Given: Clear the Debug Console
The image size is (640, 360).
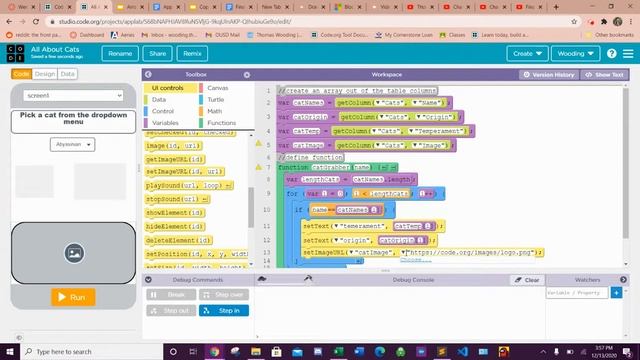Looking at the screenshot, I should [x=527, y=280].
